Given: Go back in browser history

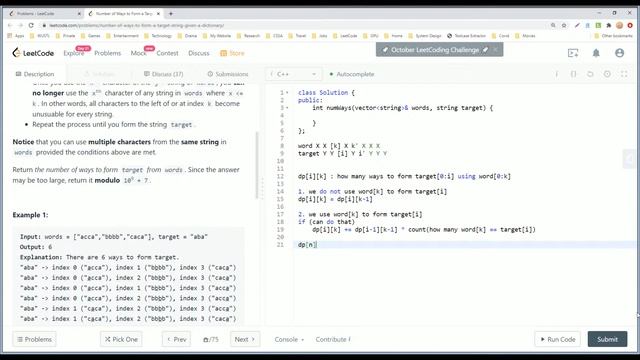Looking at the screenshot, I should click(x=10, y=25).
